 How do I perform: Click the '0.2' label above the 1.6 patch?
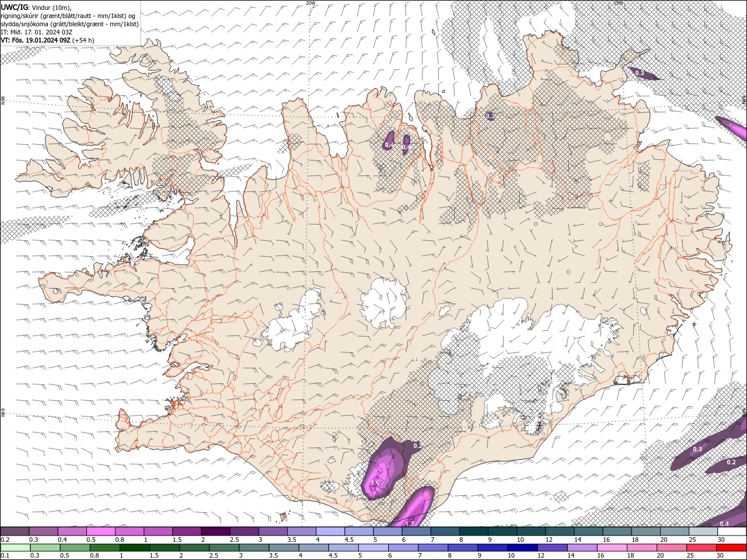417,446
